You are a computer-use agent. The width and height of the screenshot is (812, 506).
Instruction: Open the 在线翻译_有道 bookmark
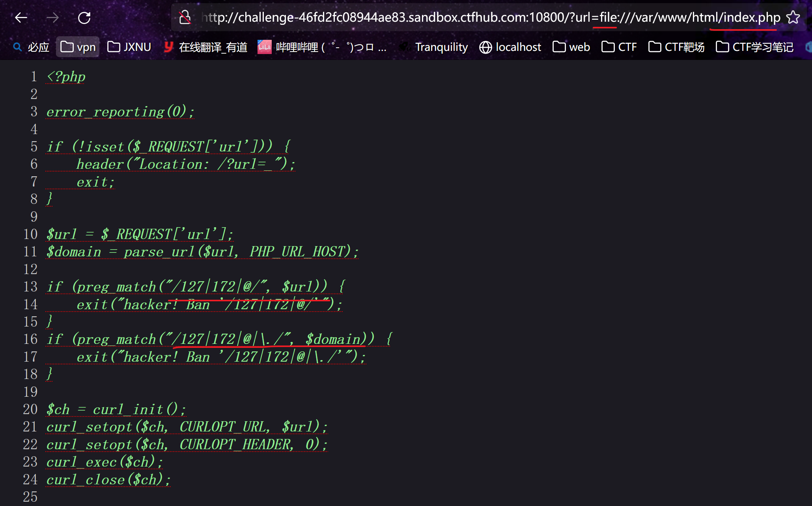205,47
